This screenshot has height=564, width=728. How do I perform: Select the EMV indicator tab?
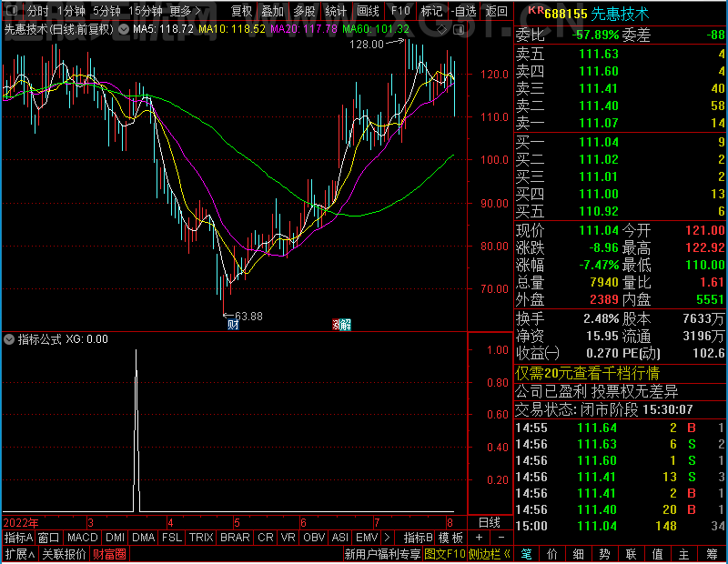click(367, 538)
